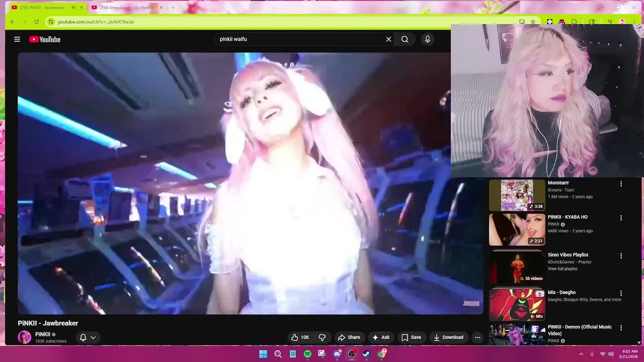Open Discord from the taskbar

(x=337, y=354)
